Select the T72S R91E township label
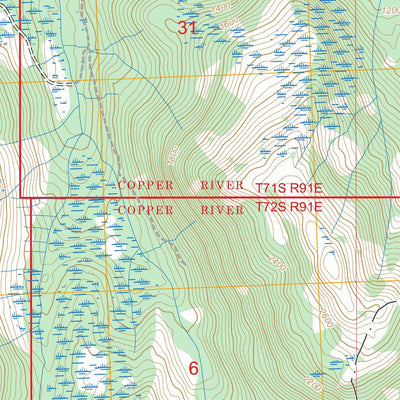This screenshot has height=400, width=400. click(289, 207)
